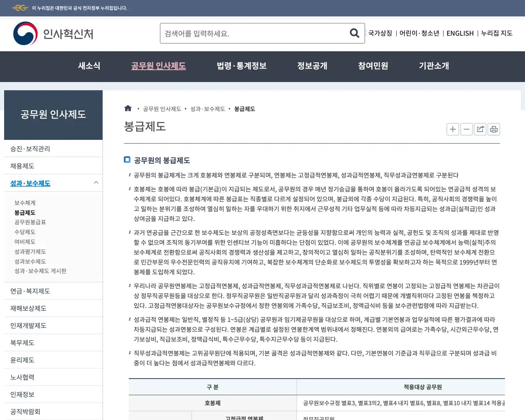
Task: Select 채용제도 in the sidebar
Action: click(53, 166)
